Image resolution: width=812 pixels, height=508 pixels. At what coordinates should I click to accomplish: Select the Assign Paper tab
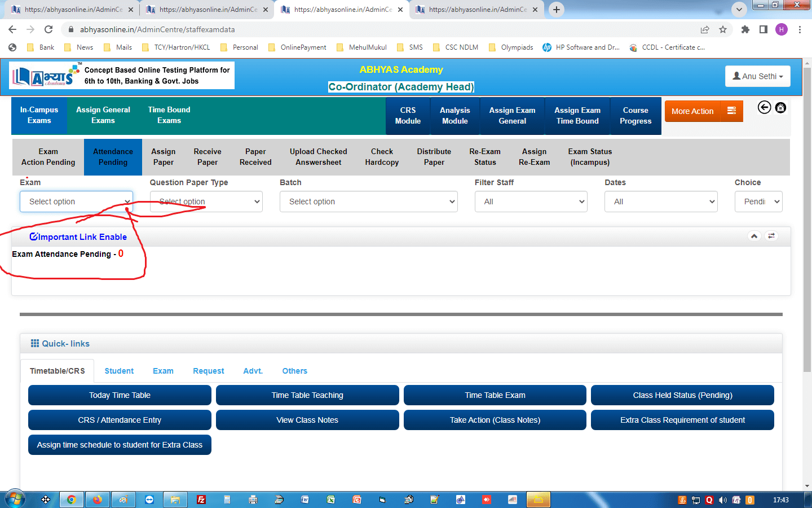click(164, 157)
